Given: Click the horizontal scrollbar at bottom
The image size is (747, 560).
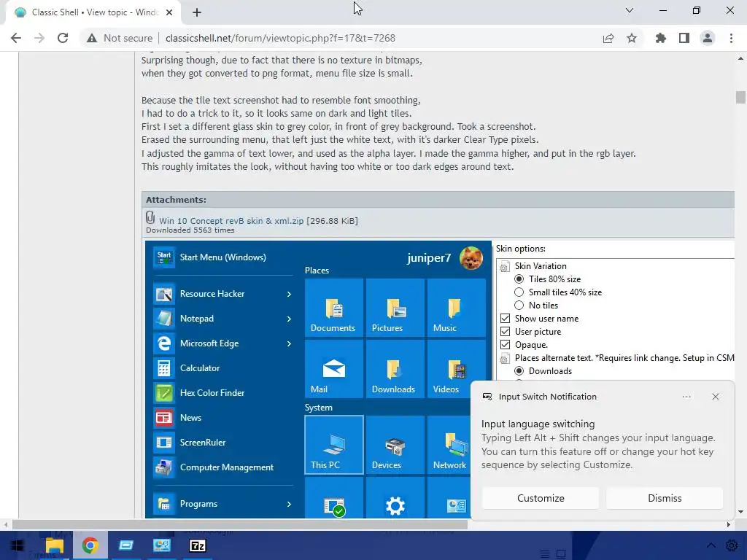Looking at the screenshot, I should point(239,525).
